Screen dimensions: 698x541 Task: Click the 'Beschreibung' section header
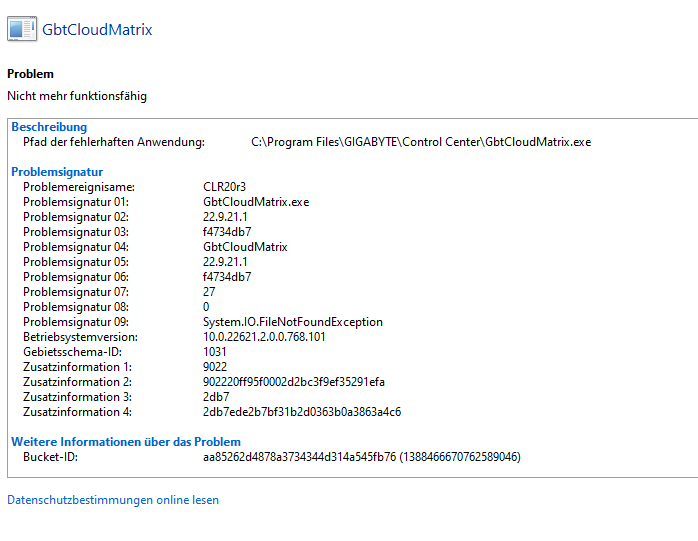coord(49,127)
